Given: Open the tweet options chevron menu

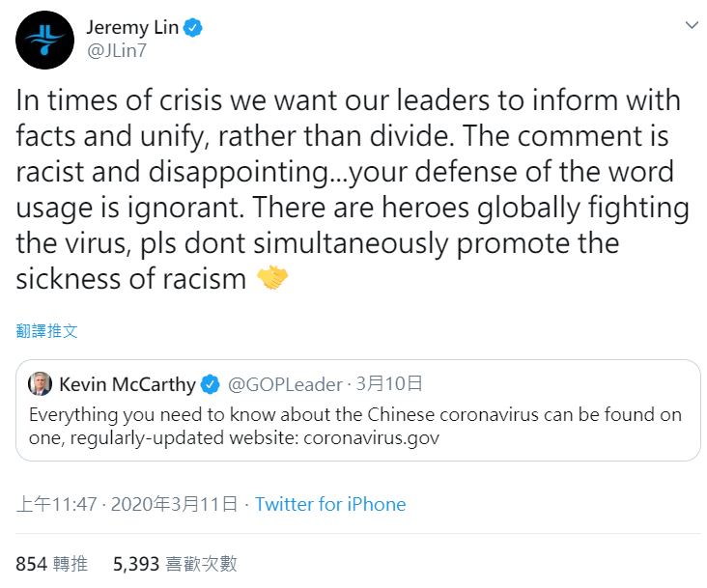Looking at the screenshot, I should pyautogui.click(x=692, y=25).
